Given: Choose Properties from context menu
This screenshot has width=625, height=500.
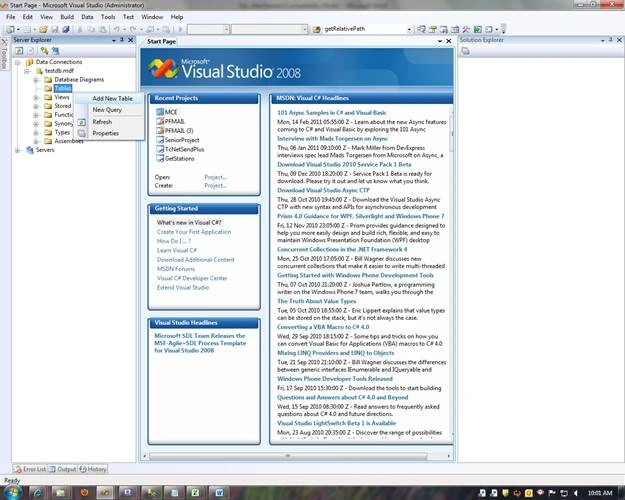Looking at the screenshot, I should coord(109,133).
